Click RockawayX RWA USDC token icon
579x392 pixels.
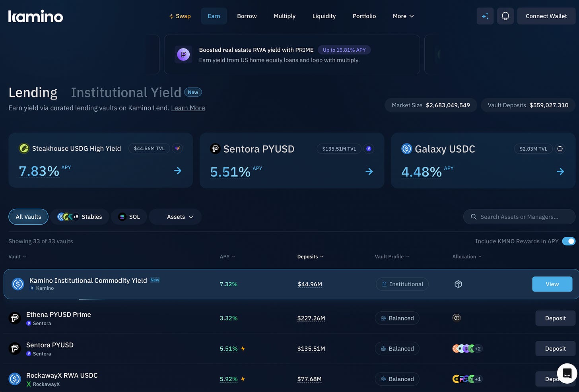tap(15, 379)
